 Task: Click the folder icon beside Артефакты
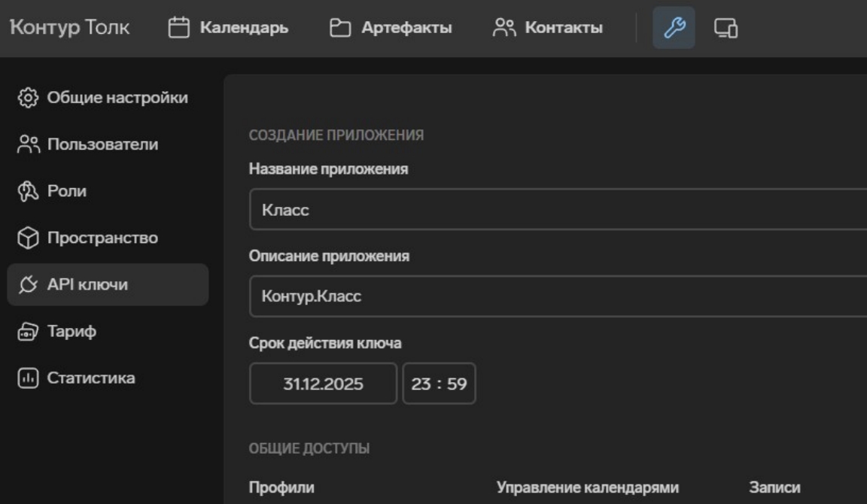(x=340, y=28)
